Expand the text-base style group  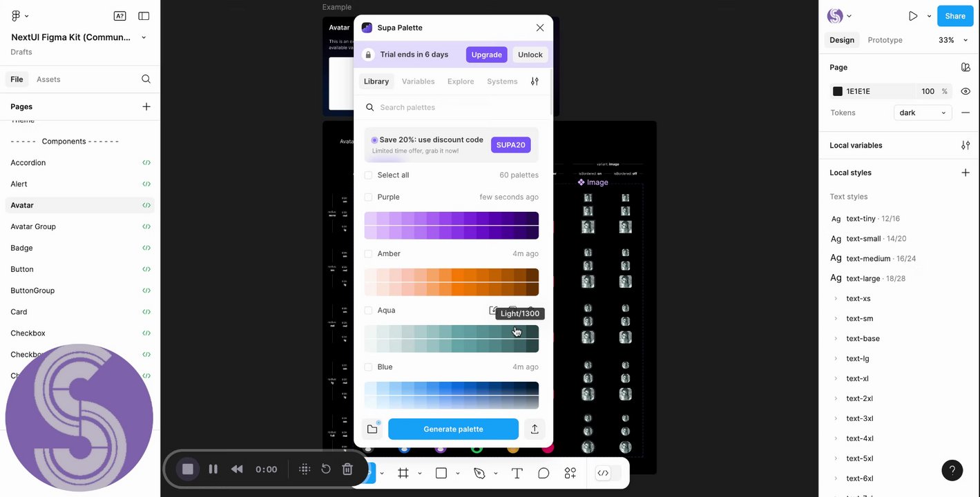836,339
